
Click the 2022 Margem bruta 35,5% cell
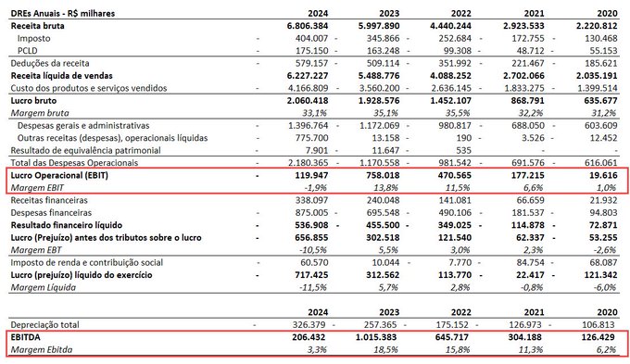[458, 113]
